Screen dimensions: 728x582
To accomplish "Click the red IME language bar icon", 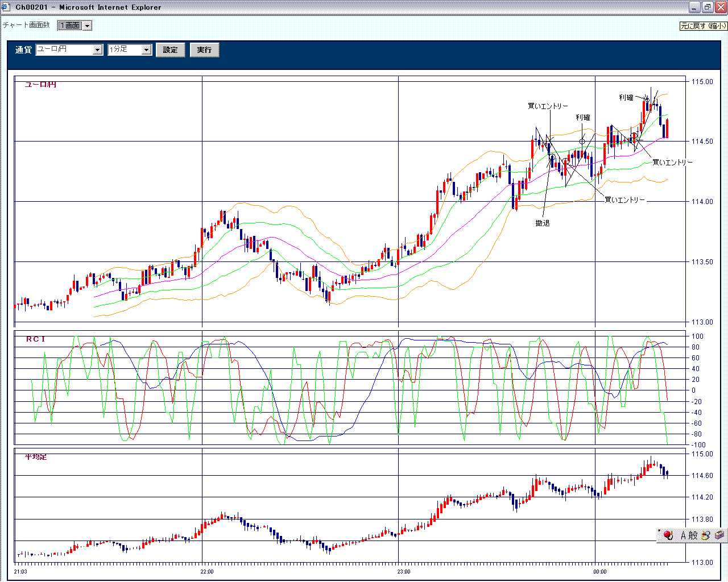I will 668,535.
